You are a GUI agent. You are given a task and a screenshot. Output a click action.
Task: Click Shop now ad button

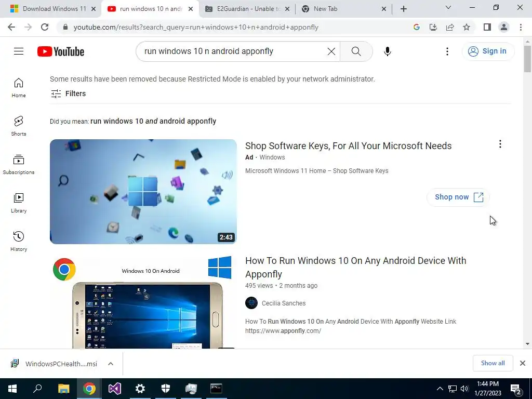point(458,197)
